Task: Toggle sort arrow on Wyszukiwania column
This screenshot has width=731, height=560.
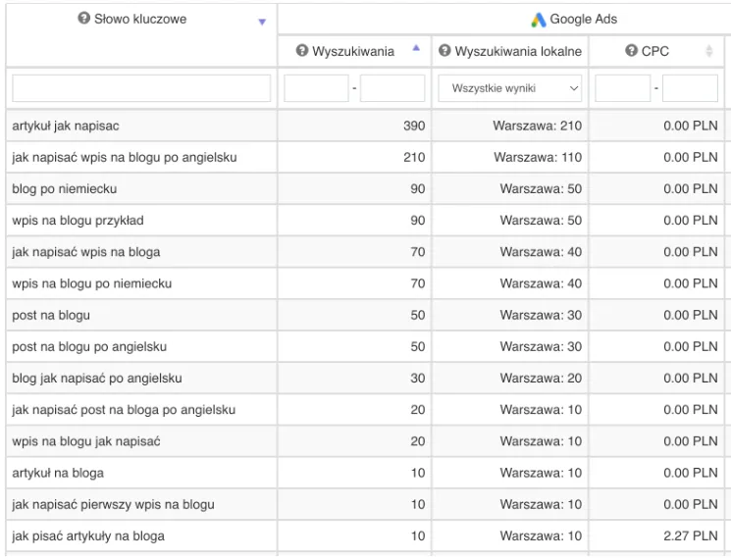Action: [x=416, y=48]
